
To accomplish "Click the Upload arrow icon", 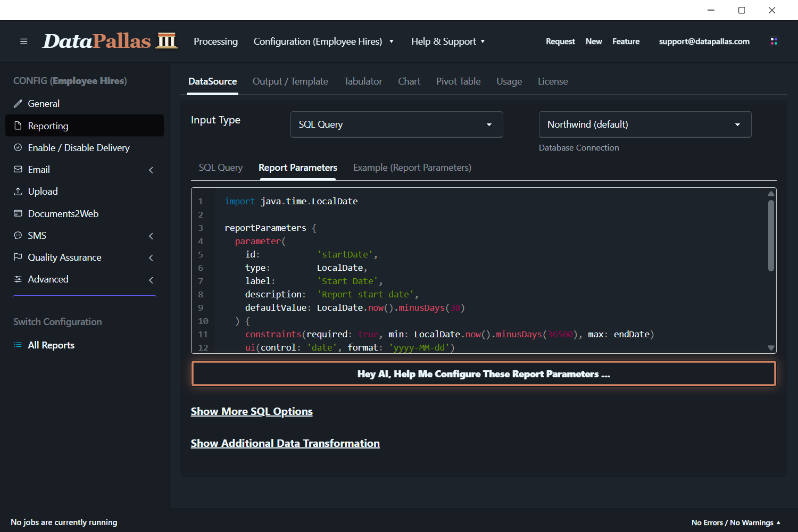I will (18, 191).
